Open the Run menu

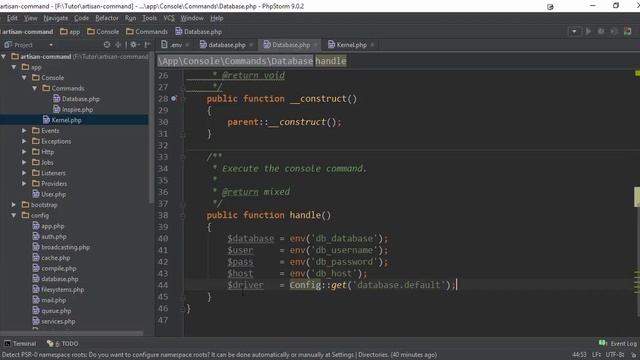point(130,18)
